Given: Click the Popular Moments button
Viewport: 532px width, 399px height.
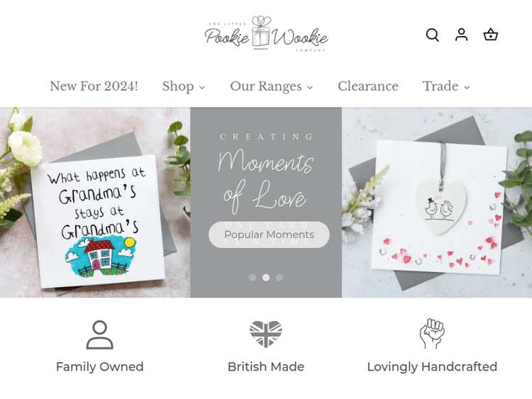Looking at the screenshot, I should (269, 235).
